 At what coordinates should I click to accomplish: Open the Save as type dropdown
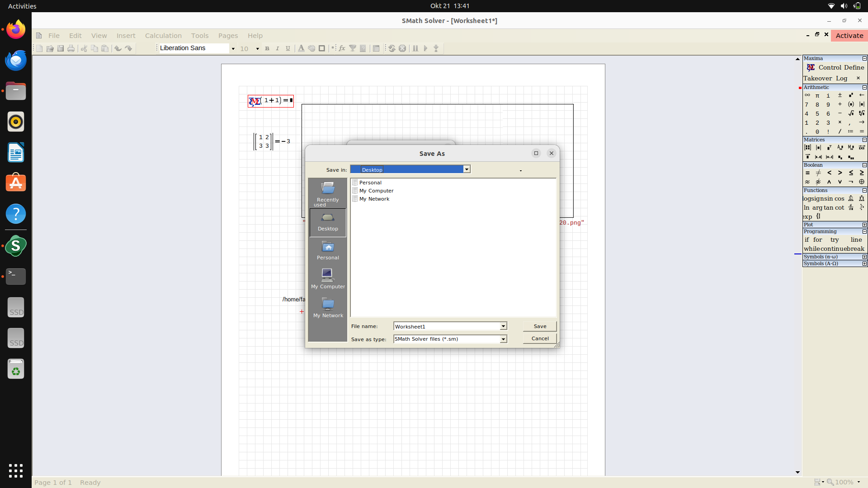pos(503,339)
